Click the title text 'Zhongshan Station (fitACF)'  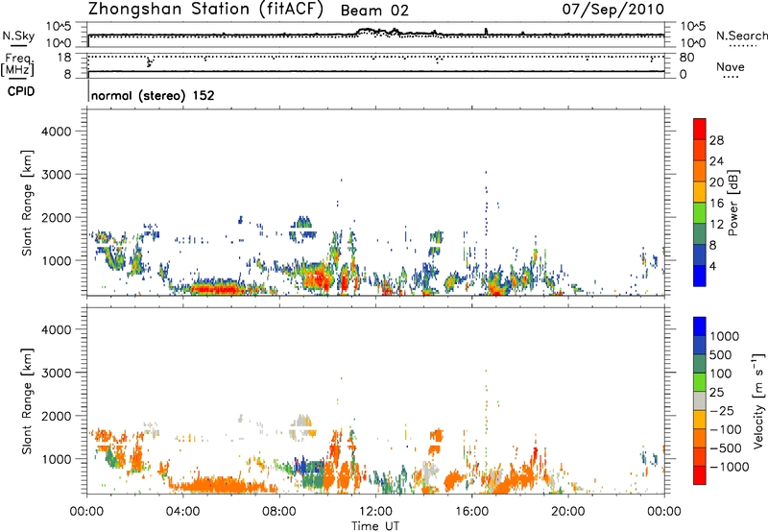point(205,10)
